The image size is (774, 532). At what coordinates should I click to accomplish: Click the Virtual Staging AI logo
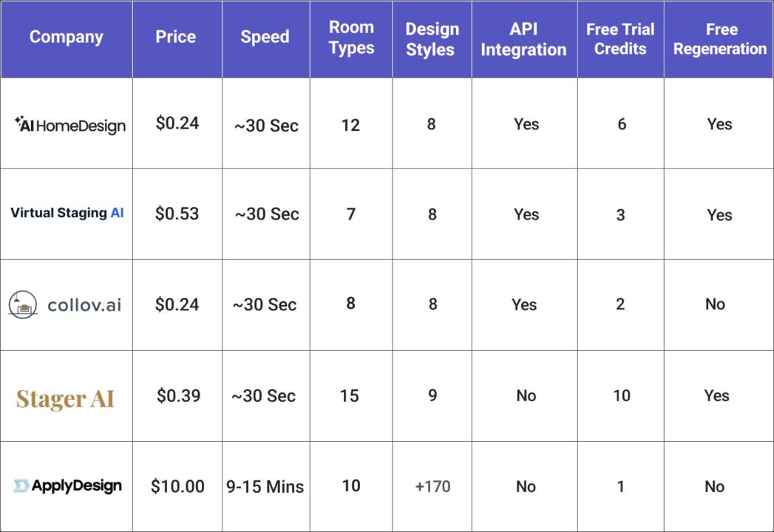coord(67,213)
